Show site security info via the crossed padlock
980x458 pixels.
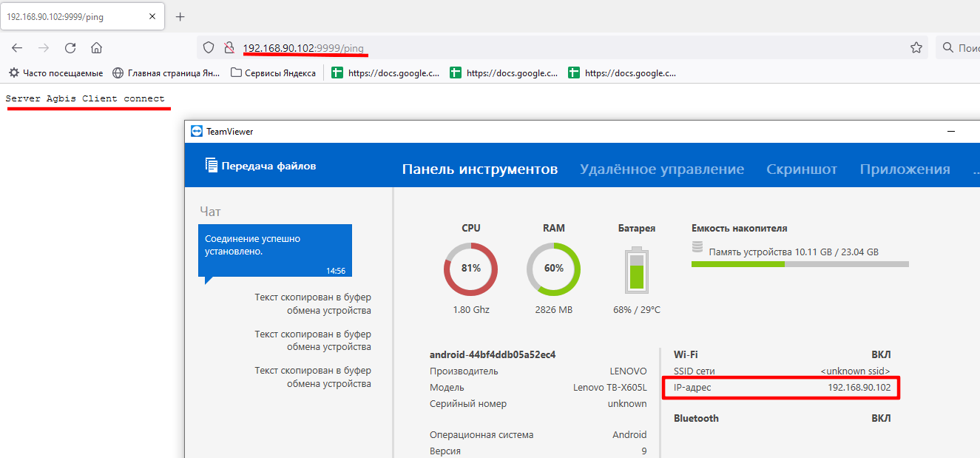coord(229,48)
